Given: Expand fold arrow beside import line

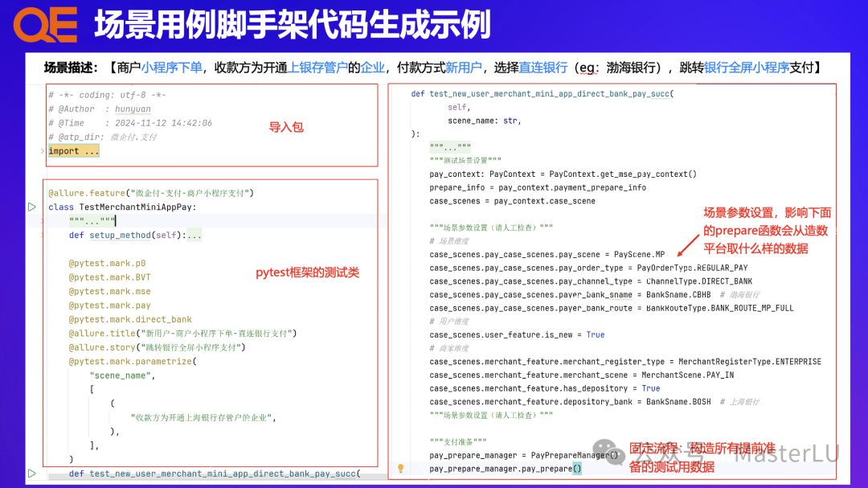Looking at the screenshot, I should coord(43,150).
